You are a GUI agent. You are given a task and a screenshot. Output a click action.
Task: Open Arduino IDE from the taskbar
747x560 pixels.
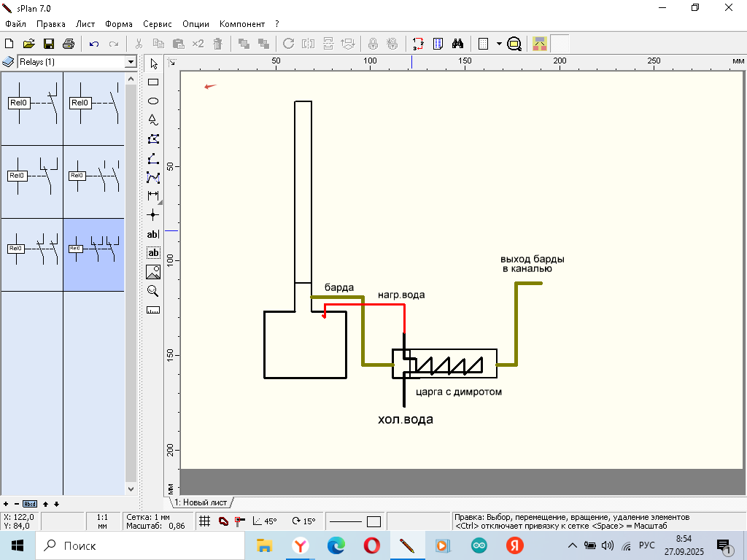tap(479, 545)
